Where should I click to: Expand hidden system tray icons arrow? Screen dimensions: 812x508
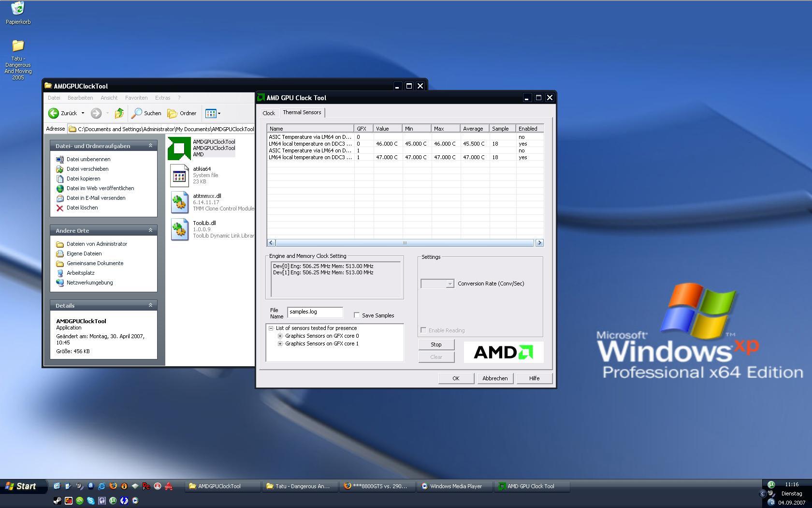pyautogui.click(x=763, y=494)
